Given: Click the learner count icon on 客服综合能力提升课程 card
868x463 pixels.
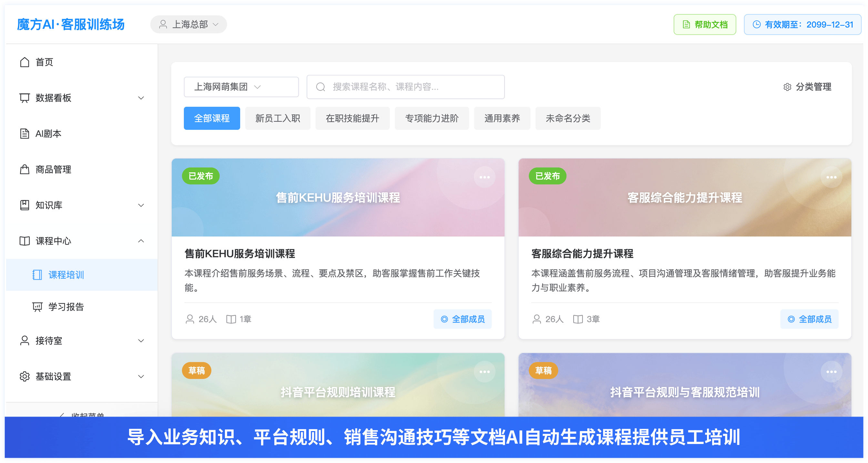Looking at the screenshot, I should point(537,319).
